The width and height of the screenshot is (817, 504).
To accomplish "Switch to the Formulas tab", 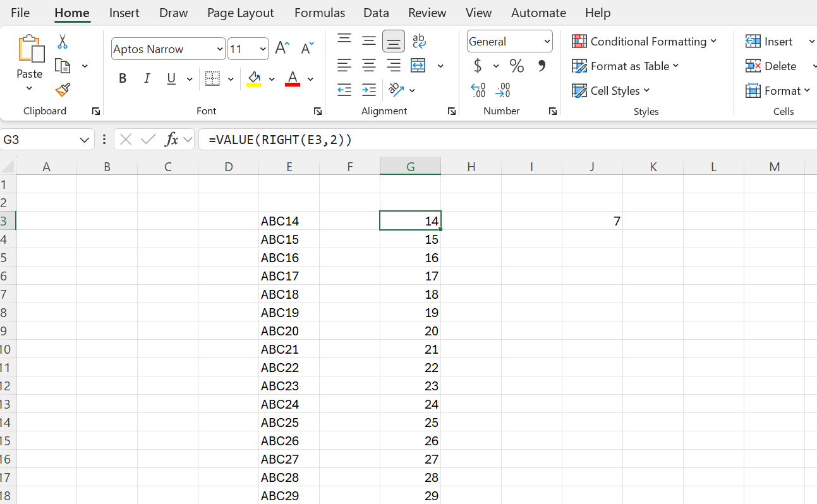I will (320, 13).
